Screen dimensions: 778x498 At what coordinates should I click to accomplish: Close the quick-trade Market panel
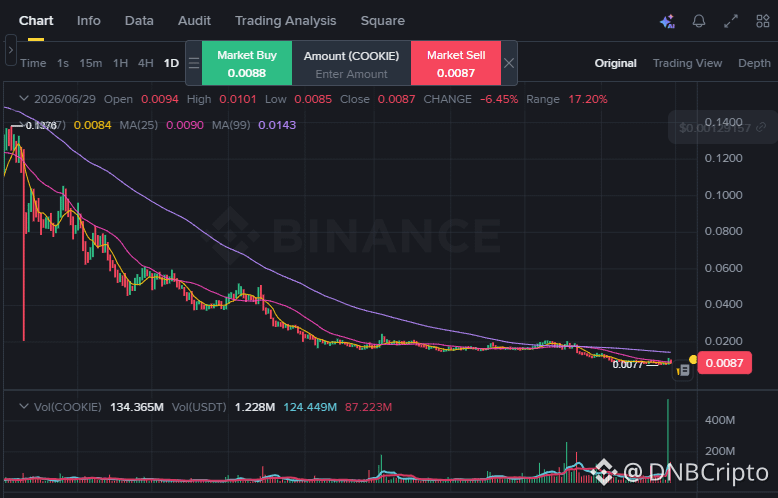coord(509,63)
